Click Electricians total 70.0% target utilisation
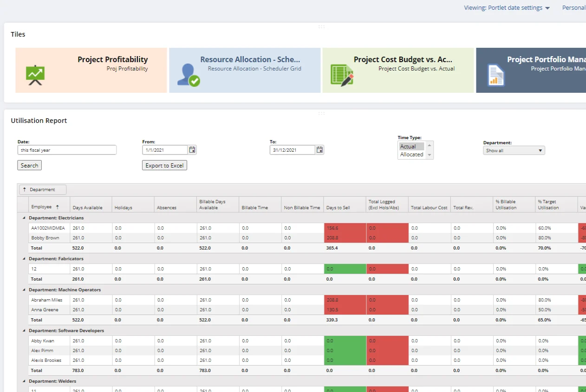The height and width of the screenshot is (392, 586). click(x=556, y=248)
